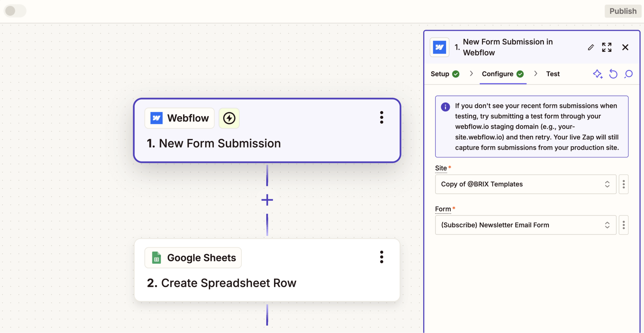Click the Google Sheets icon on step 2
This screenshot has height=333, width=644.
(156, 258)
